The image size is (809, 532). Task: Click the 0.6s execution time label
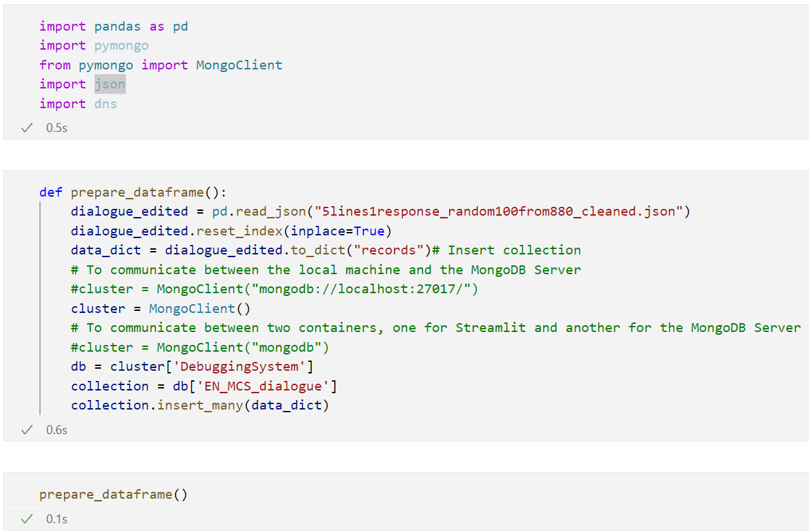[x=56, y=430]
